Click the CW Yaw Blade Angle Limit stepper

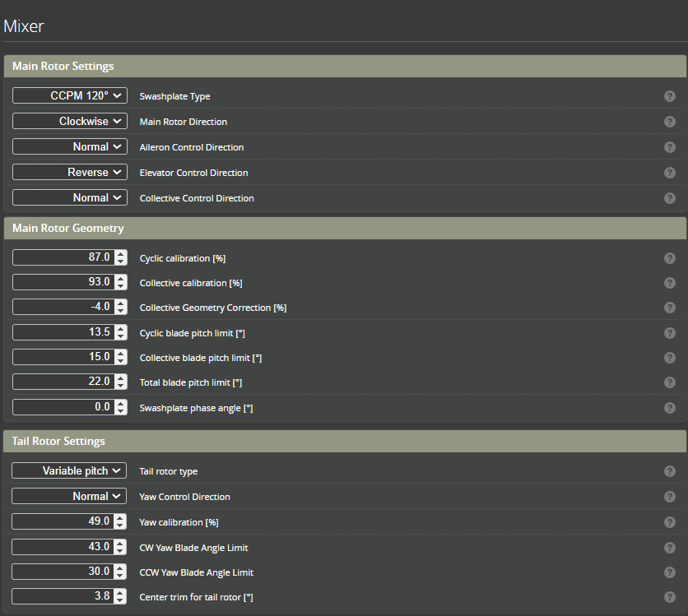coord(121,546)
